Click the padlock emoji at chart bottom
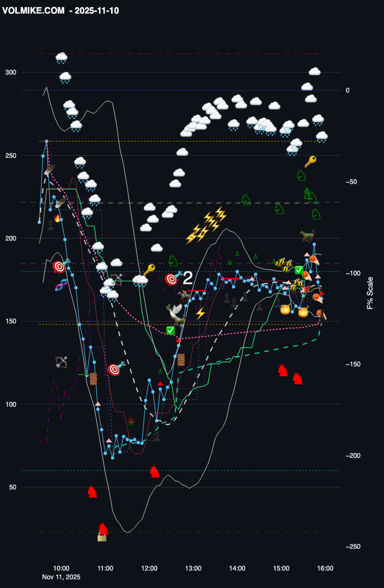 [102, 537]
